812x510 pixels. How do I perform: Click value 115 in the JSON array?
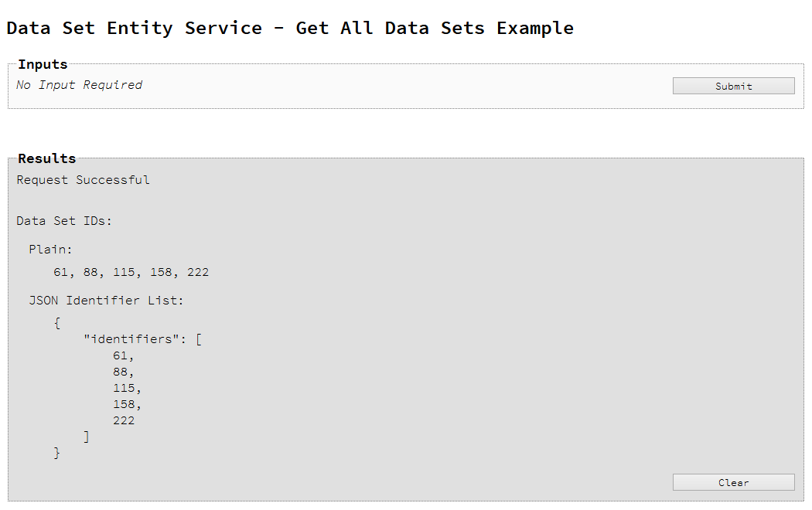[125, 389]
